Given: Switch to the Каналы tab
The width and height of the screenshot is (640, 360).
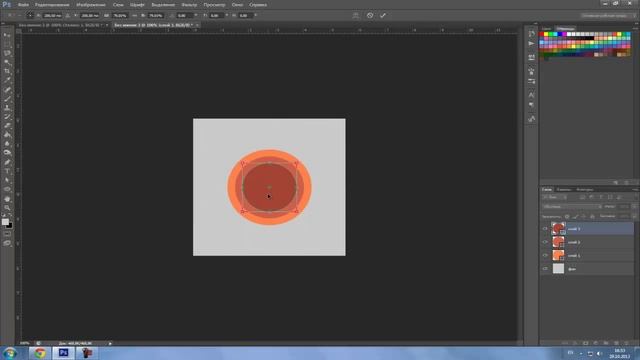Looking at the screenshot, I should (x=564, y=190).
